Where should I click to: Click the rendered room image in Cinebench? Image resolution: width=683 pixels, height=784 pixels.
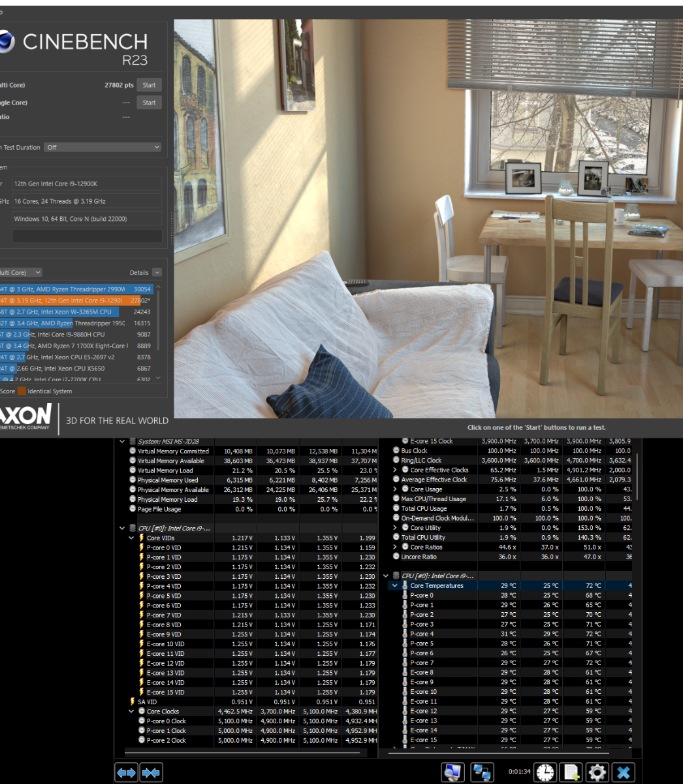pyautogui.click(x=428, y=218)
